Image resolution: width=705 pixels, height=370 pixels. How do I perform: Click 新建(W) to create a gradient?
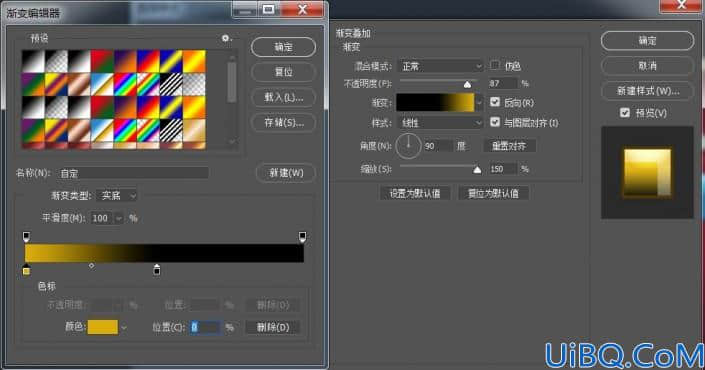click(286, 173)
